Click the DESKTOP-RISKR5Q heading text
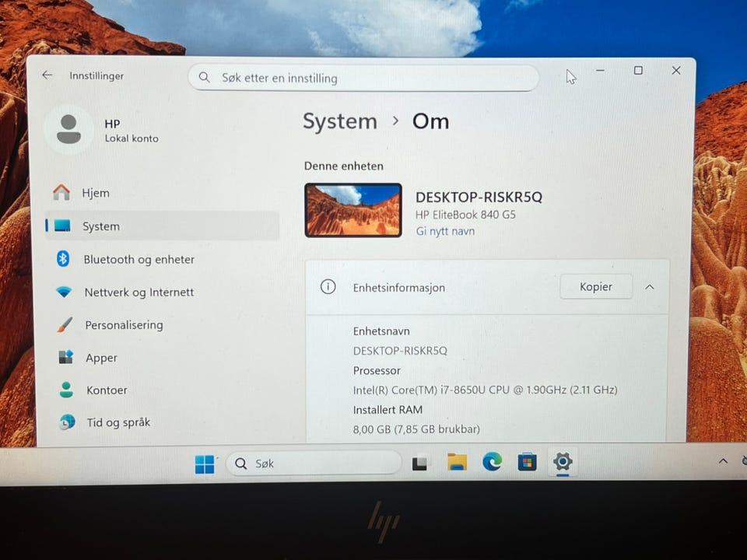The width and height of the screenshot is (747, 560). (479, 197)
